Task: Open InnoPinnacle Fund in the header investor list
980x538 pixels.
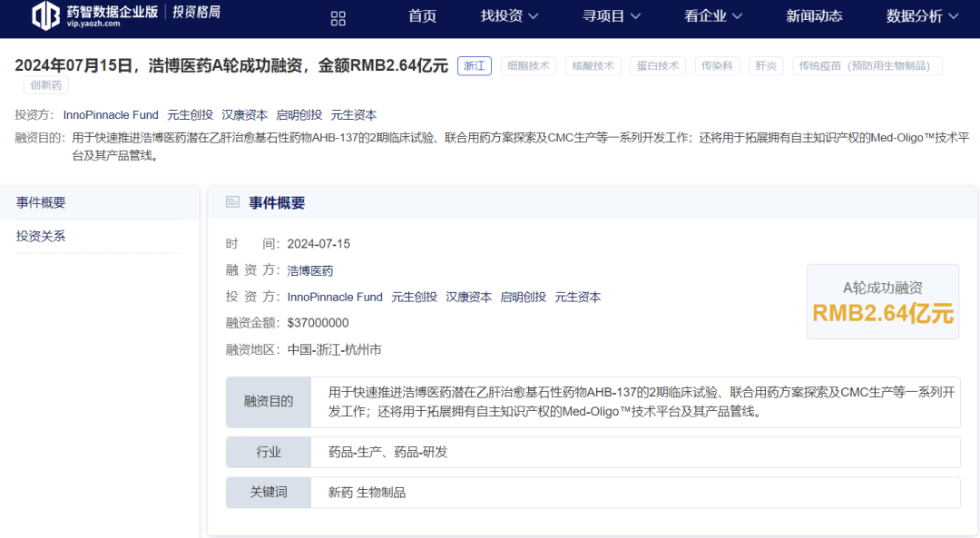Action: 111,115
